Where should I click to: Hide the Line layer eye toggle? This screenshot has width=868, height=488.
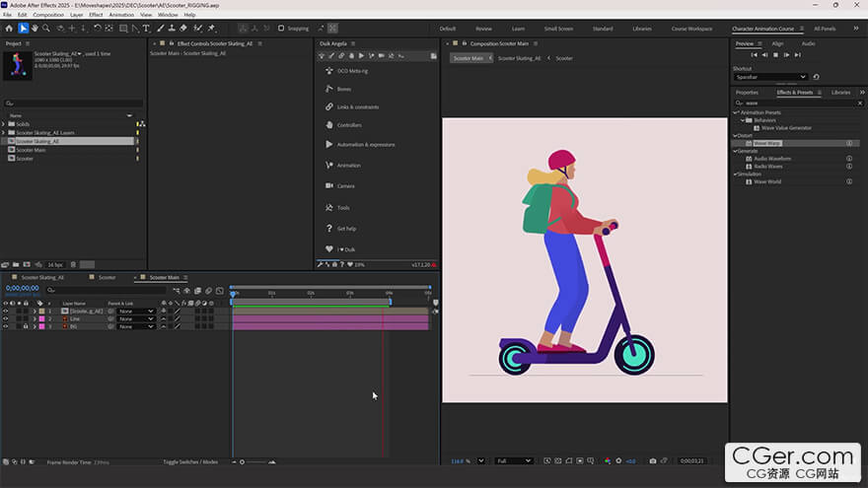(6, 318)
